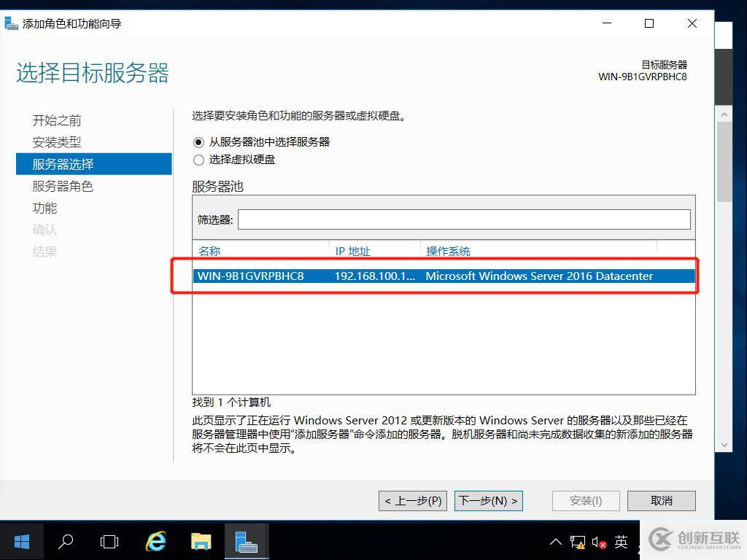Click IP address cell 192.168.100.1...

tap(374, 276)
